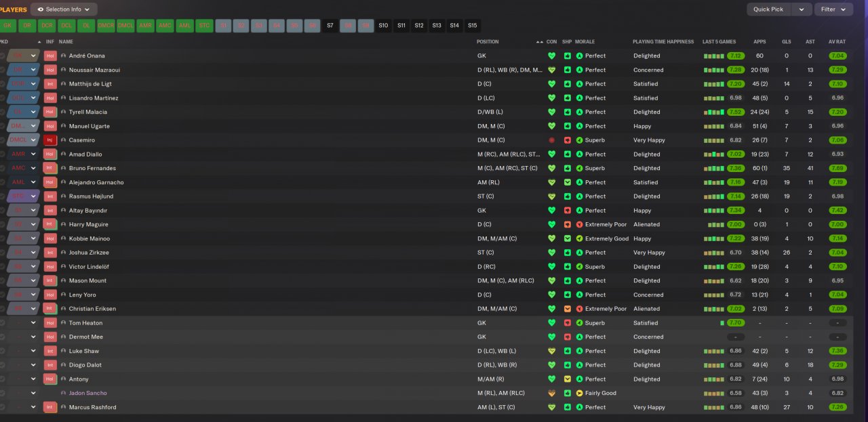Viewport: 868px width, 422px height.
Task: Click Luke Shaw's yellow condition heart icon
Action: (x=551, y=351)
